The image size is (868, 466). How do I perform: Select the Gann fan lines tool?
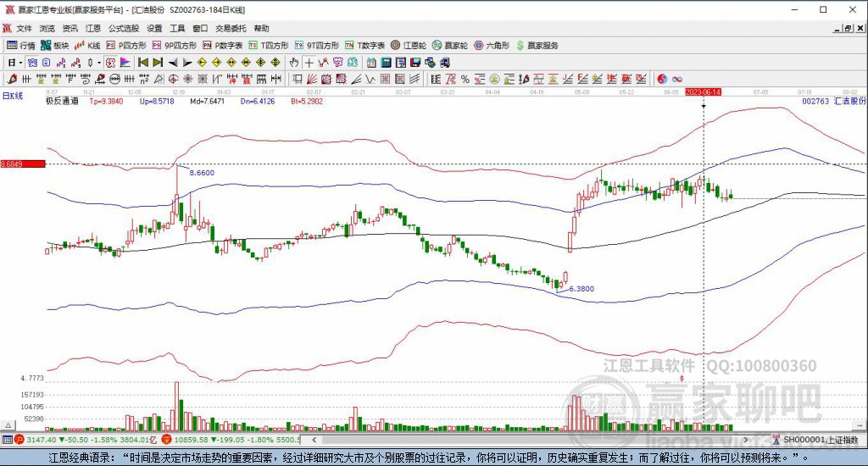pos(312,79)
